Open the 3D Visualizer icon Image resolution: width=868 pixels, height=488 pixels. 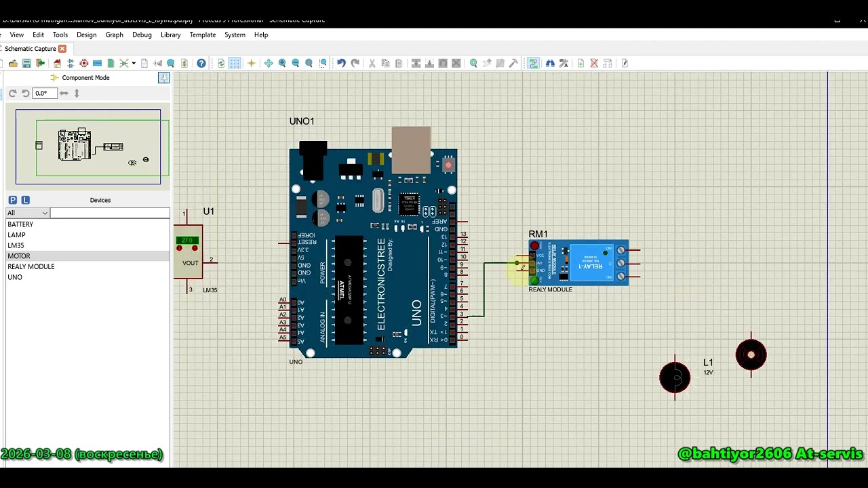(98, 63)
